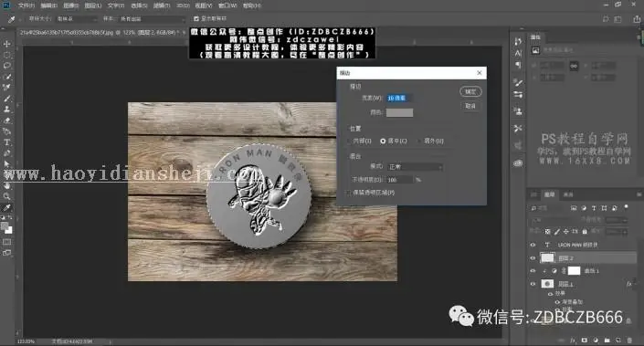The height and width of the screenshot is (346, 644).
Task: Click the add layer mask icon
Action: (x=584, y=341)
